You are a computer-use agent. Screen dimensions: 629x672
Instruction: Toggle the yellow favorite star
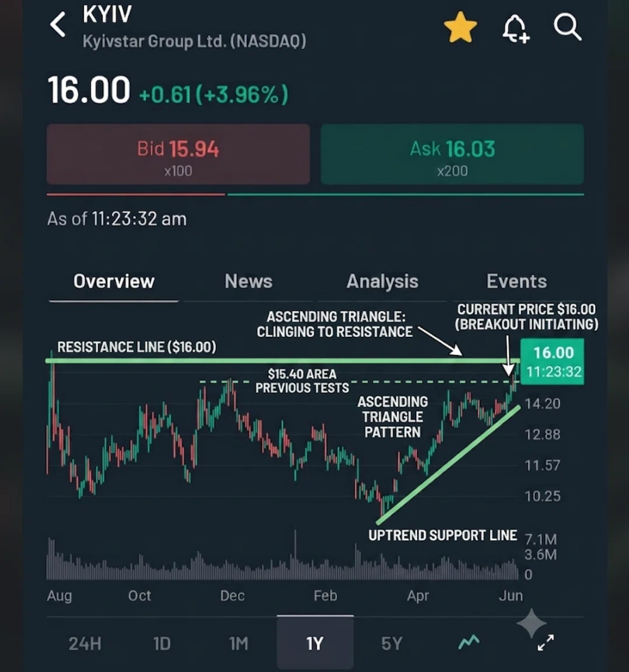(x=460, y=27)
